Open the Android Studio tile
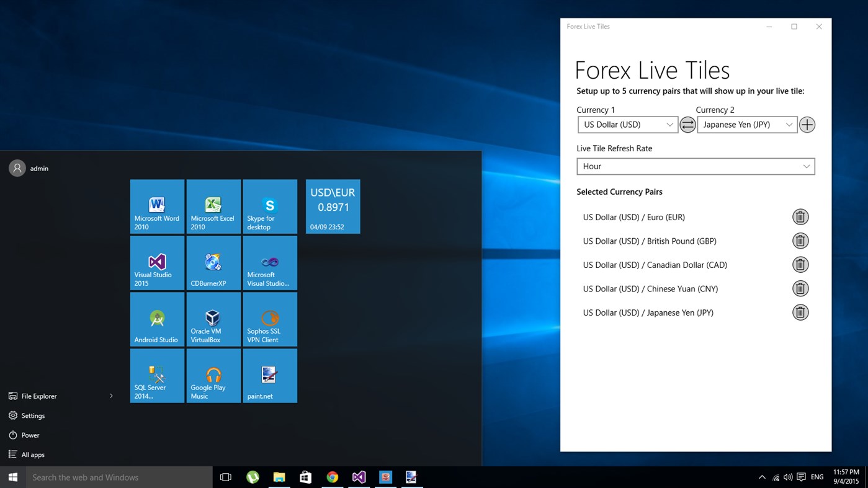The height and width of the screenshot is (488, 868). [x=157, y=319]
